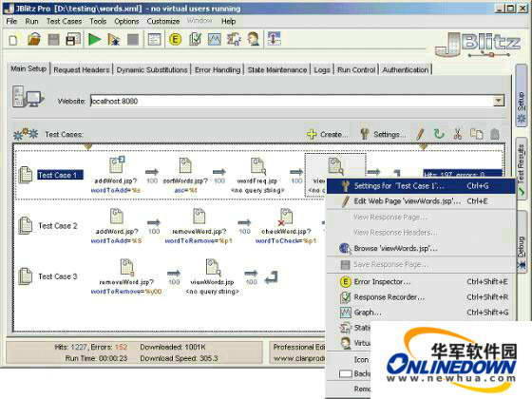Click the scissors cut icon
532x399 pixels.
(458, 134)
